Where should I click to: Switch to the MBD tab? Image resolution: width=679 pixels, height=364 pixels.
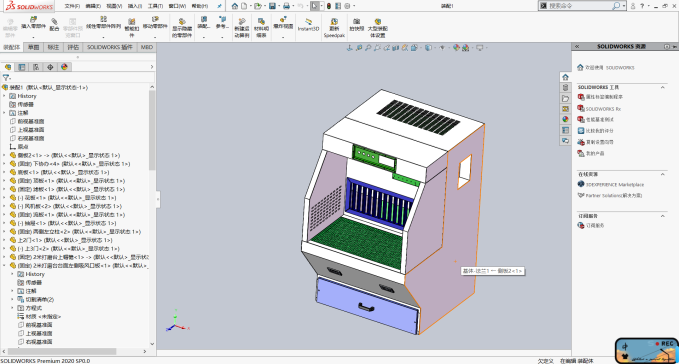click(x=147, y=47)
